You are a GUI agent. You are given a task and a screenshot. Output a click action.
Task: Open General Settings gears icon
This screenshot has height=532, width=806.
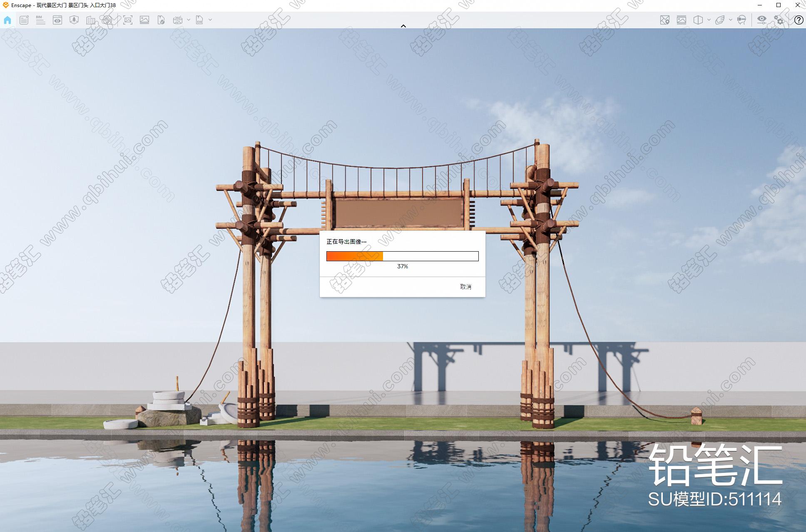tap(779, 20)
